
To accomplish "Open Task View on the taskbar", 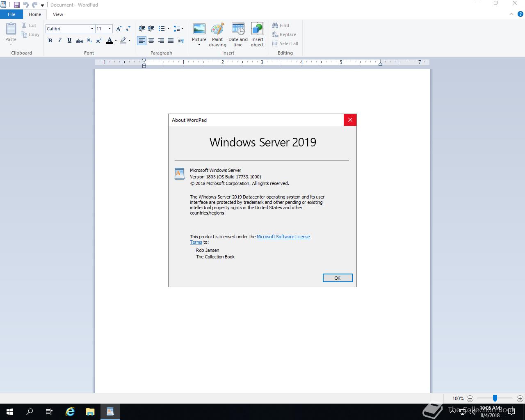I will 49,412.
